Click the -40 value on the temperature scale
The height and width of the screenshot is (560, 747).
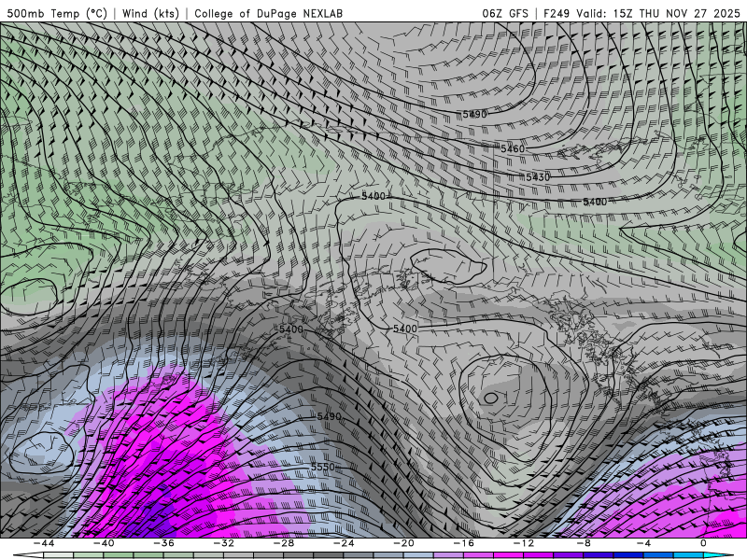[104, 543]
